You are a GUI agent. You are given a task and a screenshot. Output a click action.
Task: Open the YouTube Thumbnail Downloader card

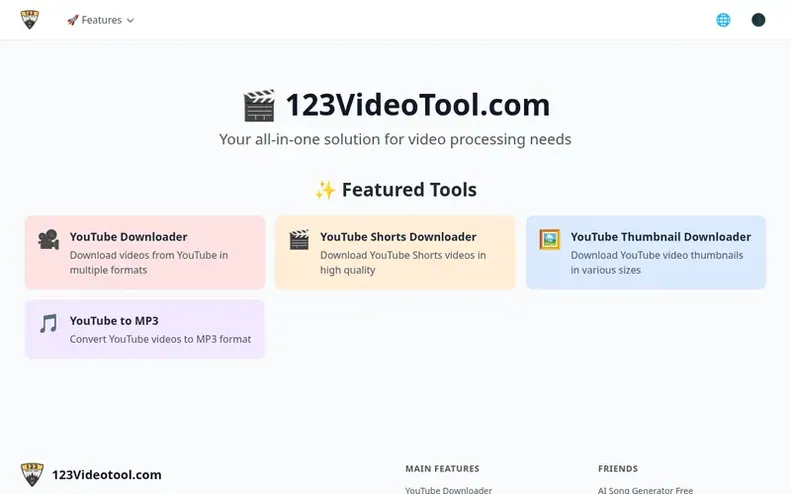pyautogui.click(x=646, y=252)
